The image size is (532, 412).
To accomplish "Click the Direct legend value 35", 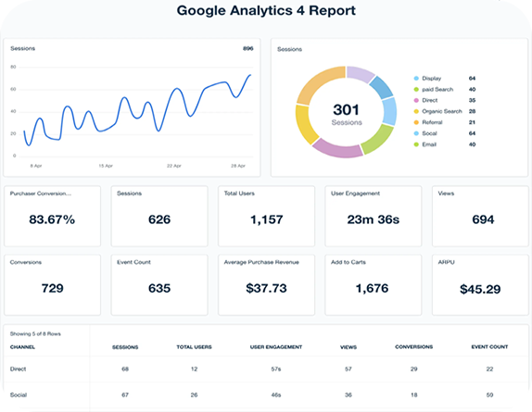I will 472,100.
